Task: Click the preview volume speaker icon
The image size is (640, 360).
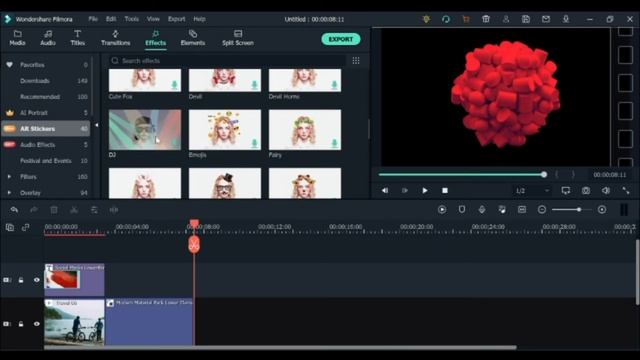Action: click(606, 191)
